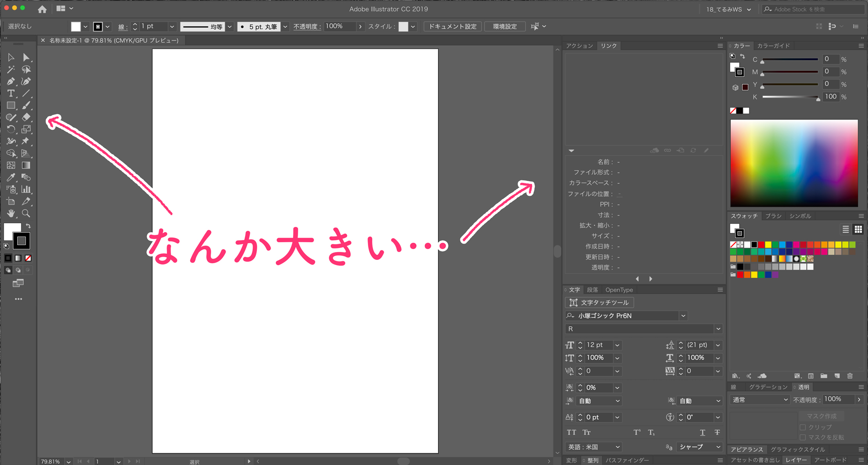This screenshot has height=465, width=868.
Task: Toggle Underline text button
Action: tap(702, 432)
